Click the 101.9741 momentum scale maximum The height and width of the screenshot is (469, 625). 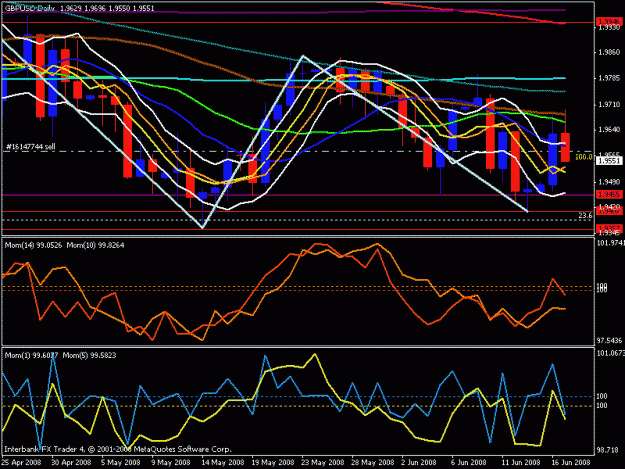610,243
